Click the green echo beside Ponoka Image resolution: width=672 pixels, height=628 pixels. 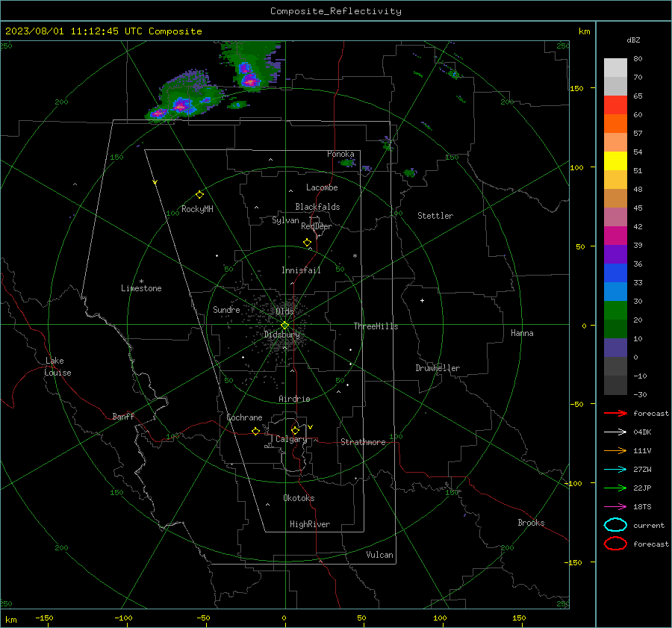(x=347, y=163)
